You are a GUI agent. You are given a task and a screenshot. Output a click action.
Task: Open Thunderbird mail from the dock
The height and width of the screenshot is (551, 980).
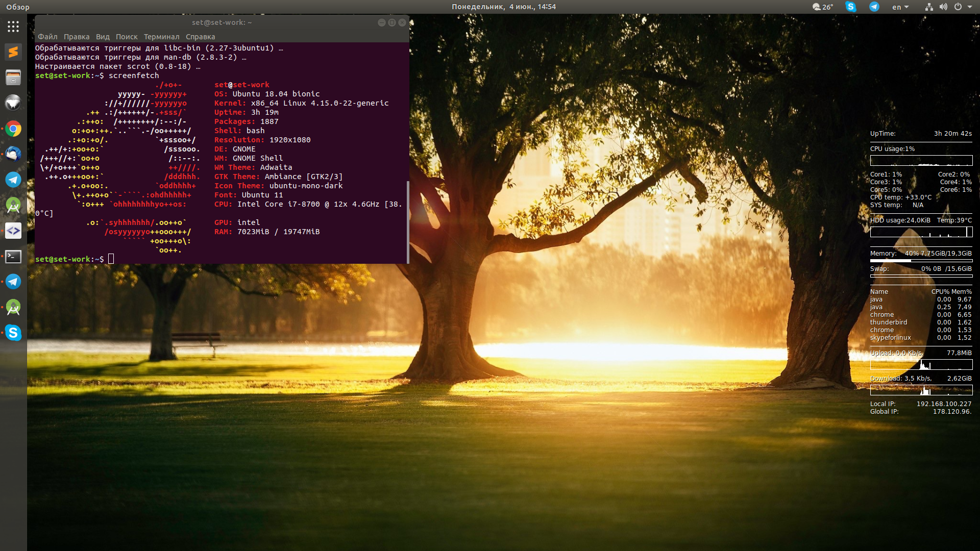[13, 154]
